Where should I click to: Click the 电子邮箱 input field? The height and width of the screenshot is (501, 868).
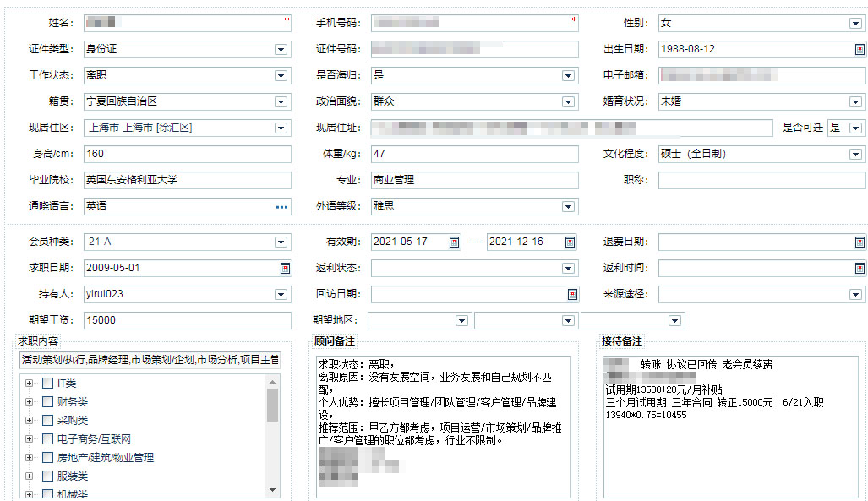tap(762, 75)
